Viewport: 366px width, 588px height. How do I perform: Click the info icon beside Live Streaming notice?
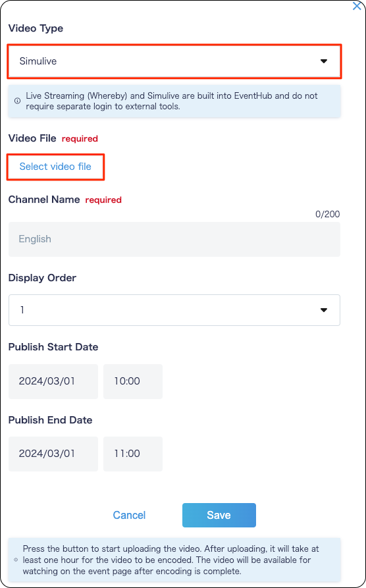[17, 101]
